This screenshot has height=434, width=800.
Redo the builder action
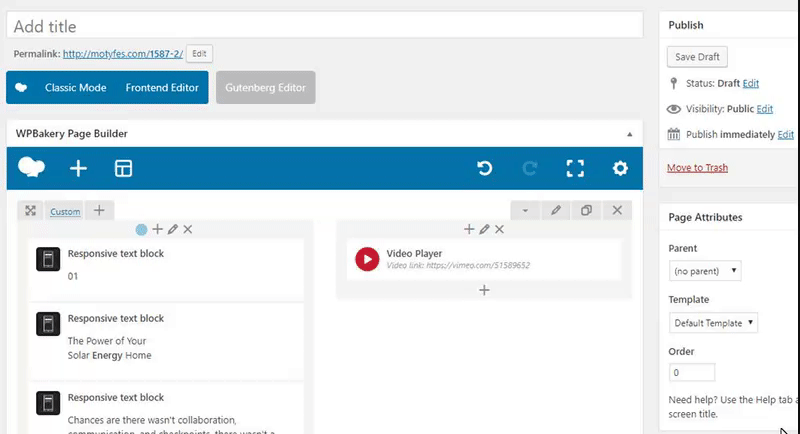coord(530,168)
